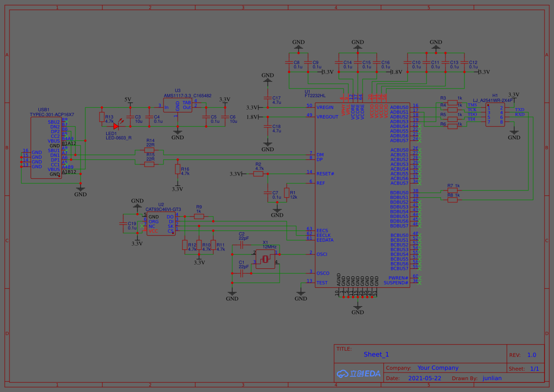554x392 pixels.
Task: Select the C2 22pF capacitor symbol
Action: coord(242,245)
